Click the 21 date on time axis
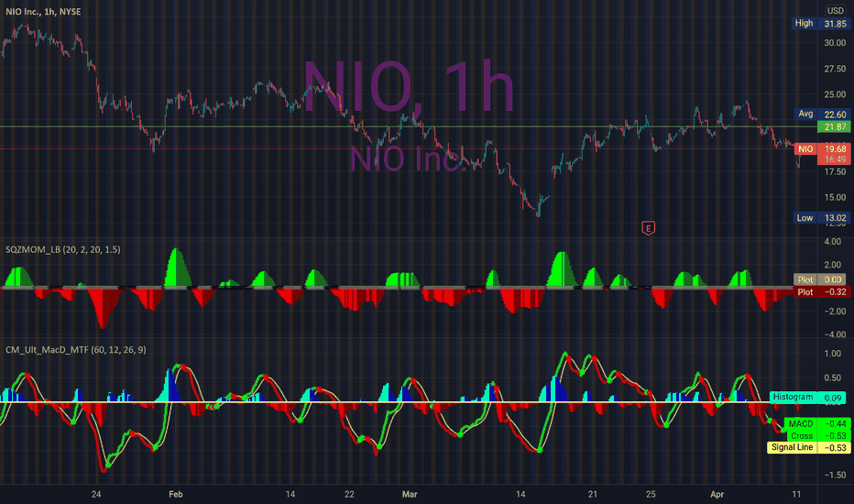Image resolution: width=854 pixels, height=504 pixels. coord(593,494)
